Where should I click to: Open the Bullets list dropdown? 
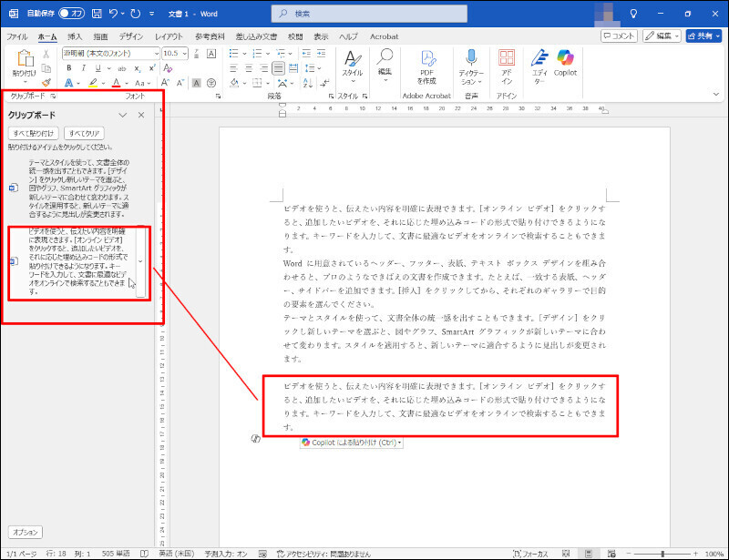[x=244, y=54]
